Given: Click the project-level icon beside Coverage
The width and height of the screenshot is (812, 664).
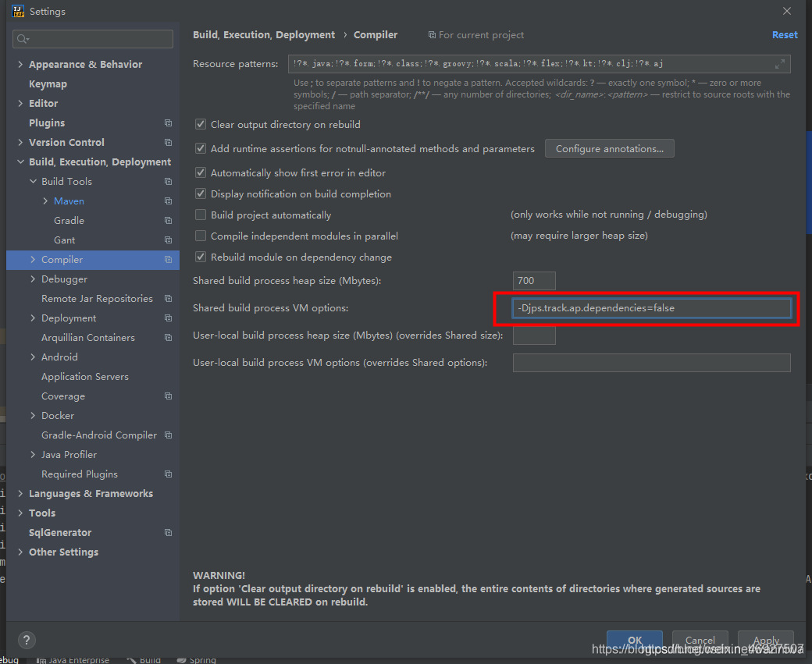Looking at the screenshot, I should 169,396.
